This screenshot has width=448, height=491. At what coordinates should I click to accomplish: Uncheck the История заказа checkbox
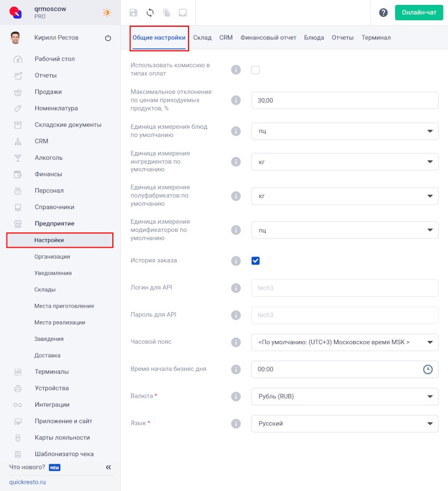coord(256,261)
